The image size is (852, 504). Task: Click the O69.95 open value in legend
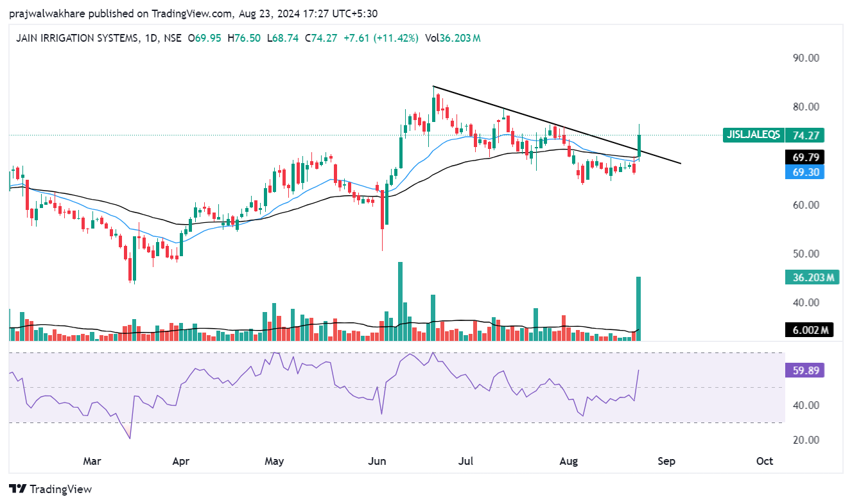point(204,39)
